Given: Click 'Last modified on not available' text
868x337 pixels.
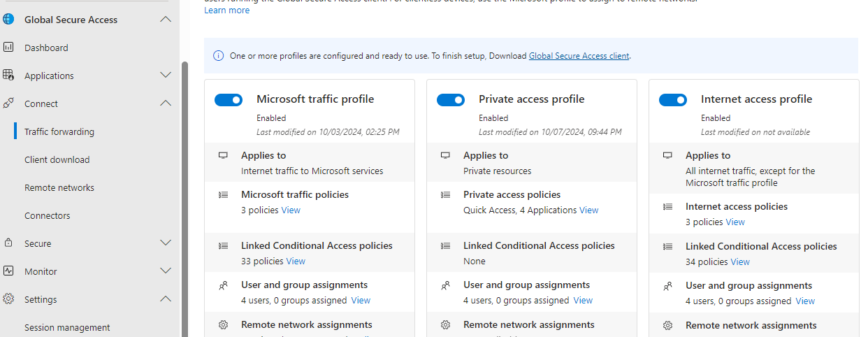Looking at the screenshot, I should [755, 132].
